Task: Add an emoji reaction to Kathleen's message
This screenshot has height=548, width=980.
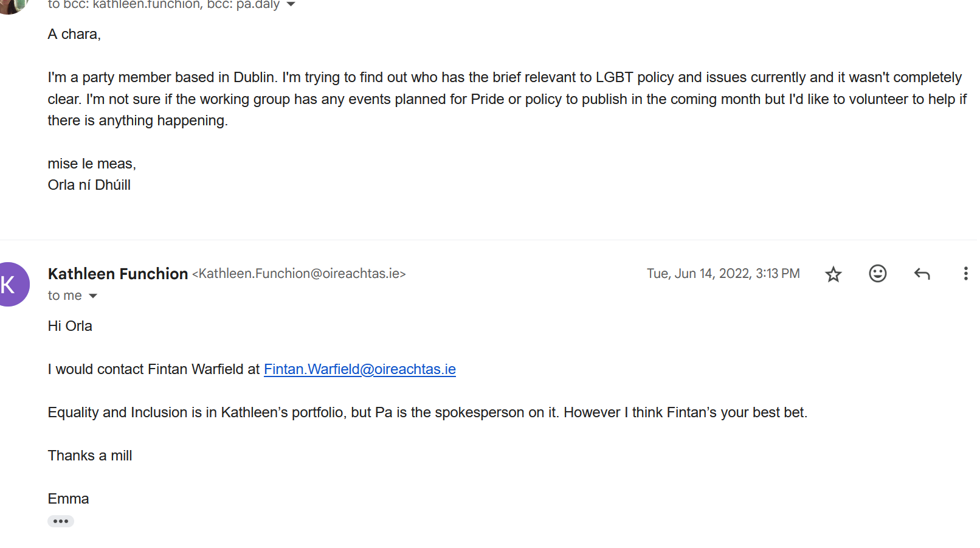Action: 877,274
